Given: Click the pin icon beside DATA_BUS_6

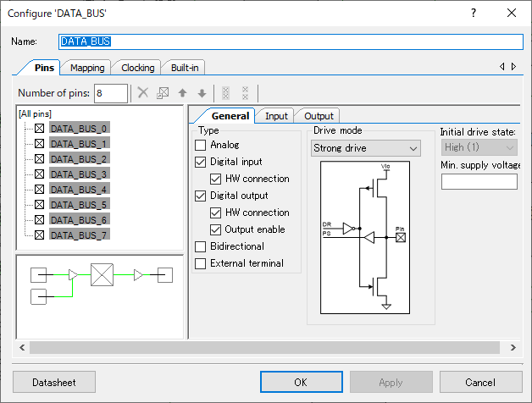Looking at the screenshot, I should coord(39,220).
